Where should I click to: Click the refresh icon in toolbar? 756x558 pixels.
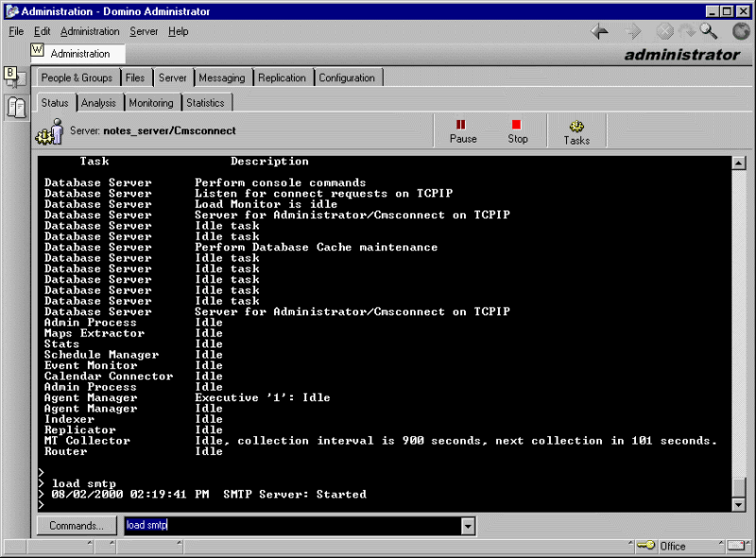687,31
